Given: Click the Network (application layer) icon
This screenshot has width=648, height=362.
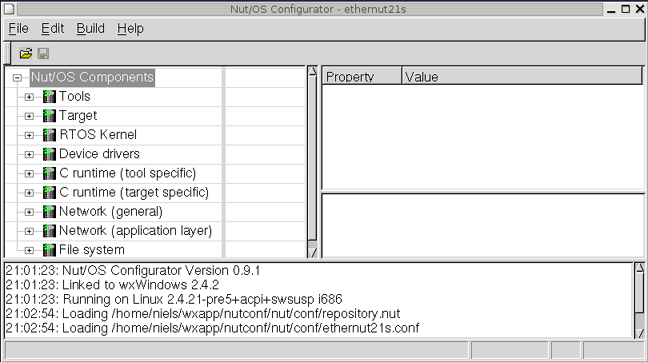Looking at the screenshot, I should 49,231.
